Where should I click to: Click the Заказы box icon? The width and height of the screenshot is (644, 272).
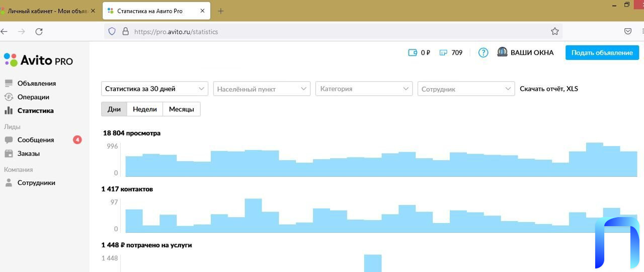point(9,154)
